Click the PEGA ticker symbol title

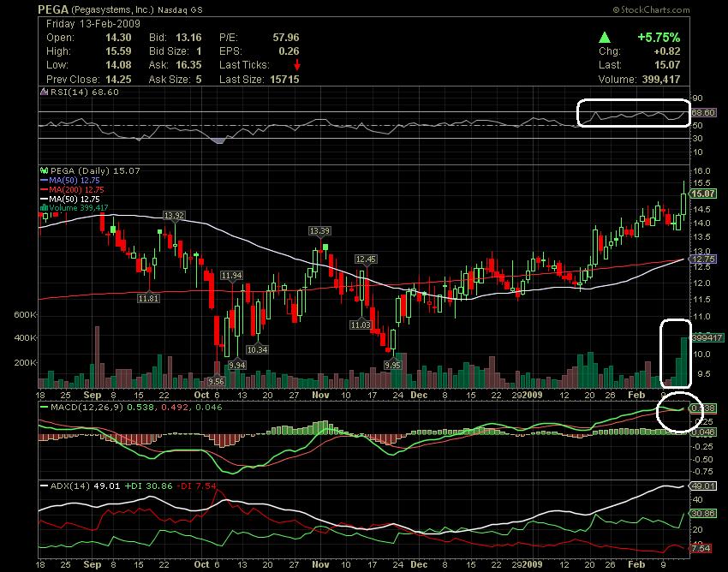click(53, 9)
